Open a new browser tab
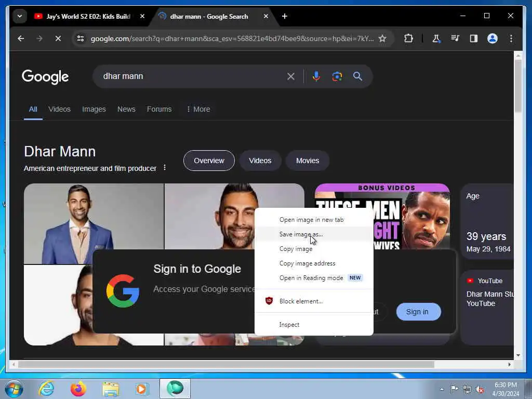This screenshot has height=399, width=532. tap(285, 16)
